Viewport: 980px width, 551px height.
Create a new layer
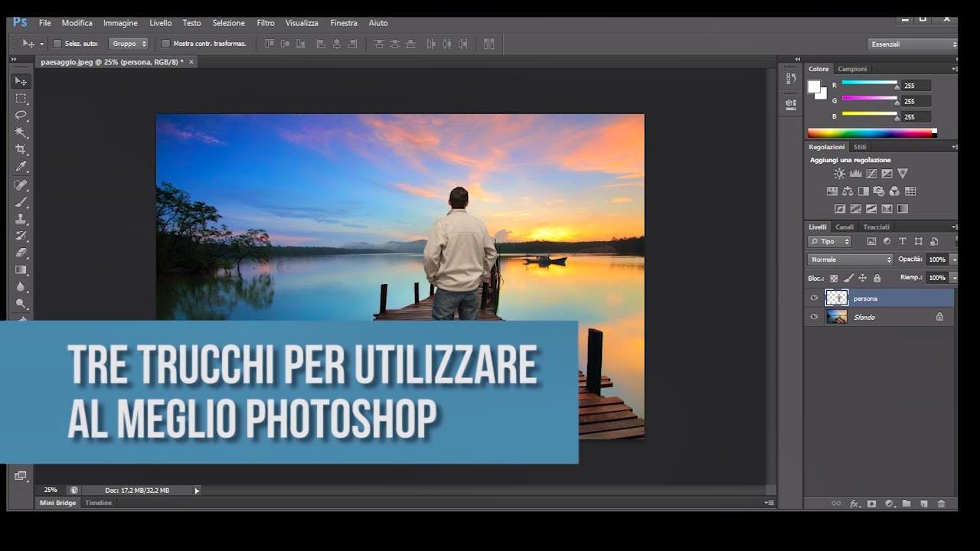pos(924,504)
